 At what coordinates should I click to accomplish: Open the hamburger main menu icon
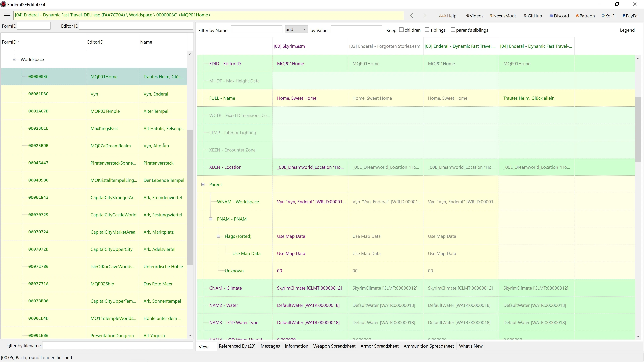(7, 15)
